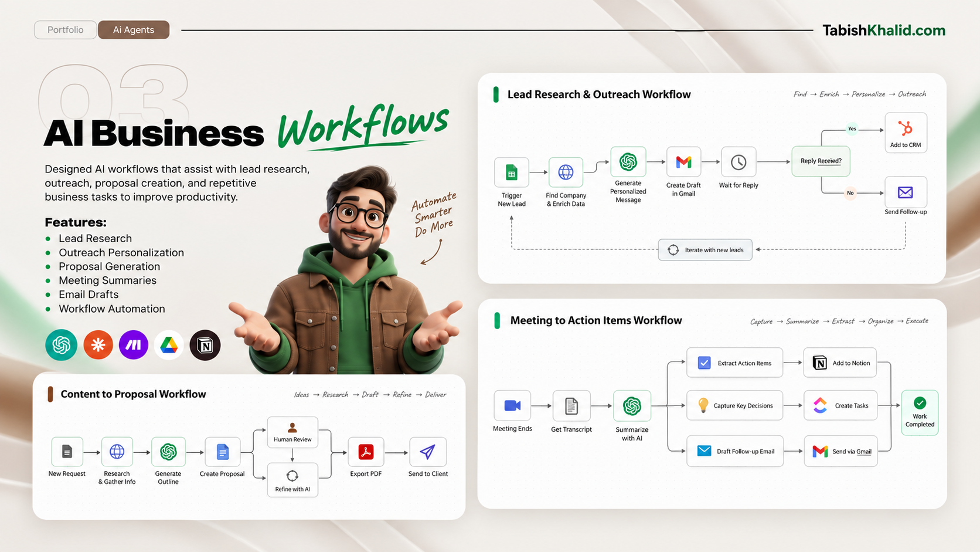Open the TabishKhalid.com link
980x552 pixels.
[884, 31]
